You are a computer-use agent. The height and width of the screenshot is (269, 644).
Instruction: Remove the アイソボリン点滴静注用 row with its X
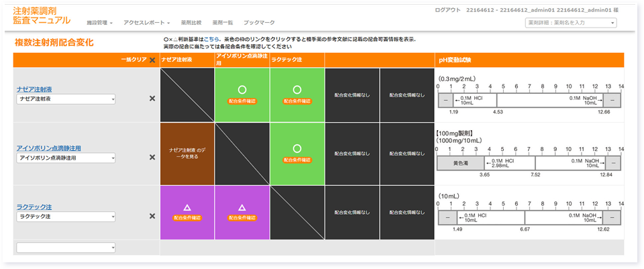152,158
